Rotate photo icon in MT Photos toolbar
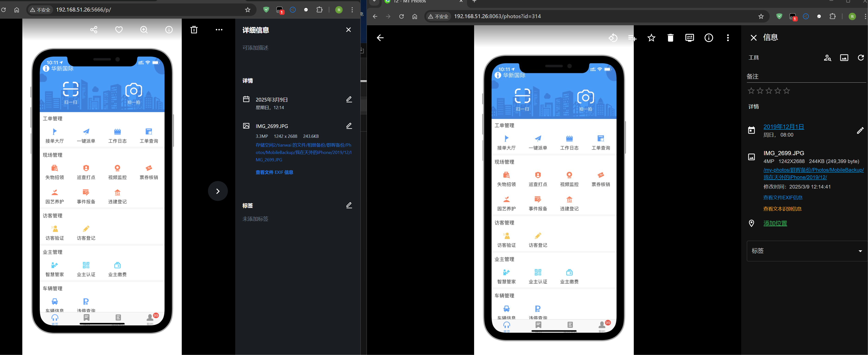The height and width of the screenshot is (355, 868). click(613, 38)
